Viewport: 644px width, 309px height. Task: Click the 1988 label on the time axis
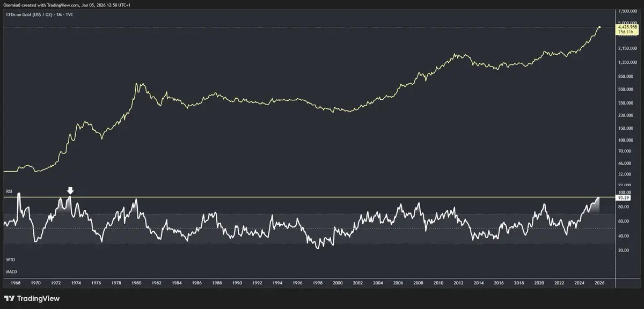217,282
